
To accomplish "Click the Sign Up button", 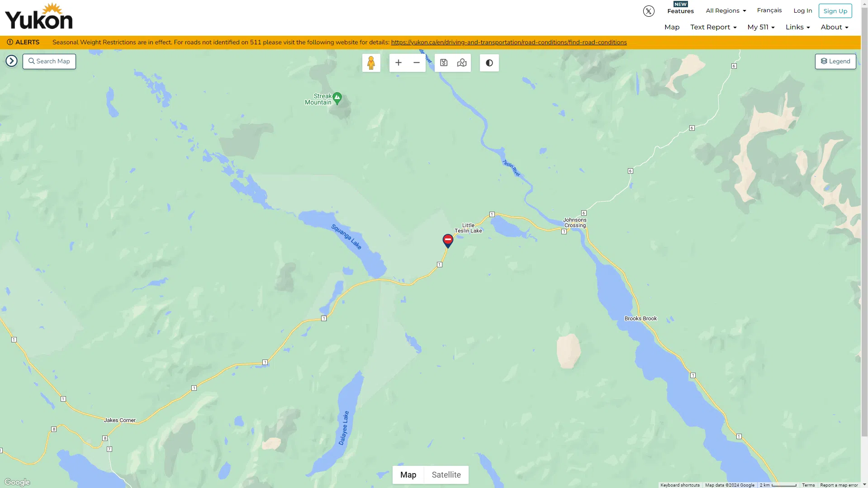I will (835, 11).
